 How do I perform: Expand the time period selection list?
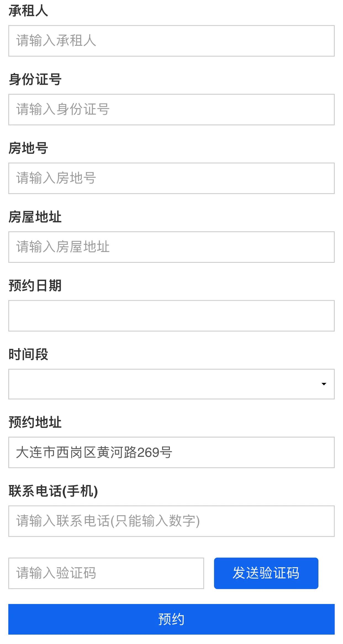click(171, 383)
